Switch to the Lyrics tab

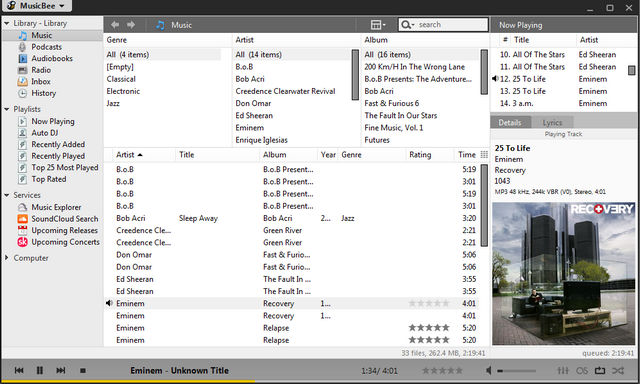click(552, 122)
